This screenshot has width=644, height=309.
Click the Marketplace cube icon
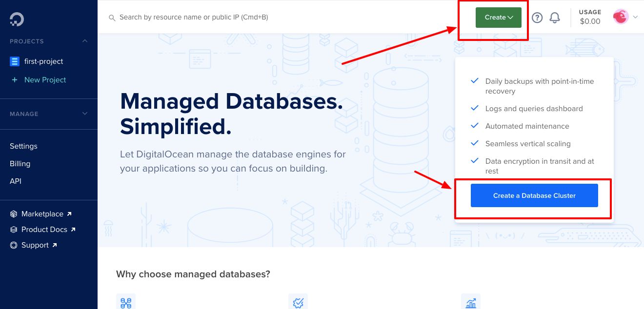click(14, 214)
